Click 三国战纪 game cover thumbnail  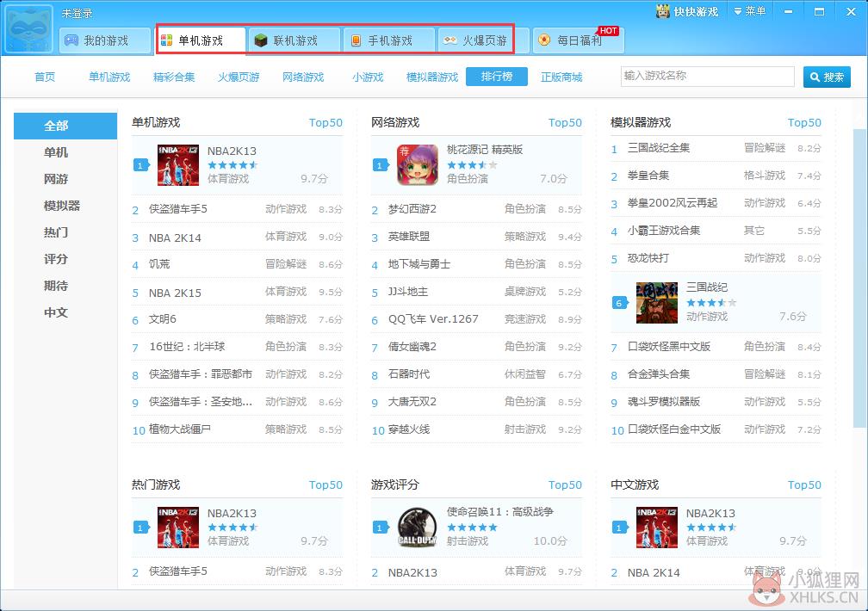(x=657, y=303)
